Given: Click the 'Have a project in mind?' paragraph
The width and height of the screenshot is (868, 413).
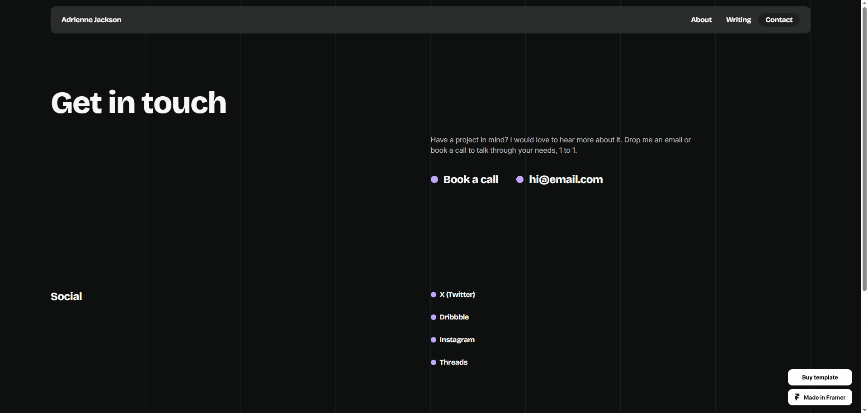Looking at the screenshot, I should pos(561,145).
